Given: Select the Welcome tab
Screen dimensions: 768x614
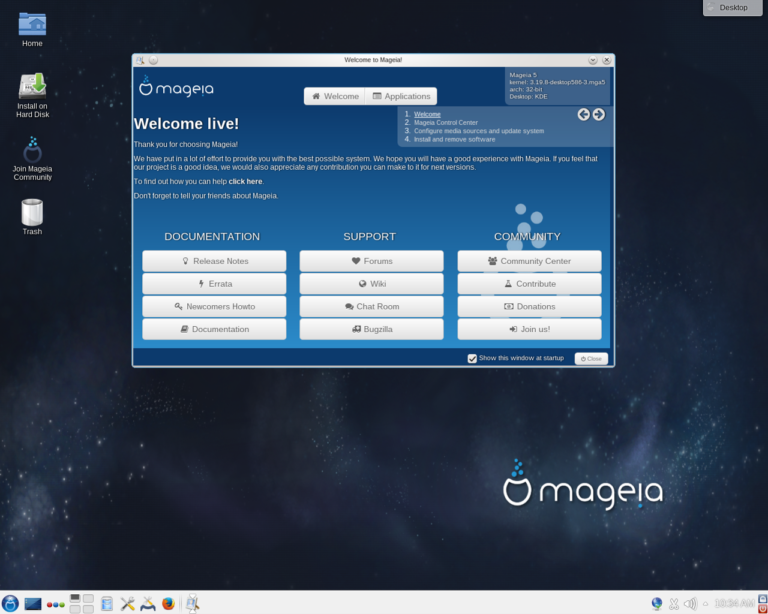Looking at the screenshot, I should [335, 96].
